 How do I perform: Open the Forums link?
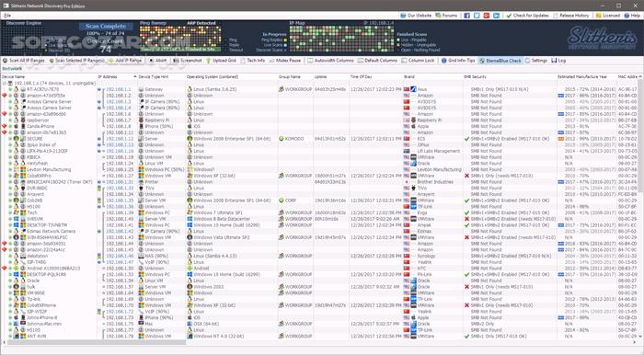[446, 16]
